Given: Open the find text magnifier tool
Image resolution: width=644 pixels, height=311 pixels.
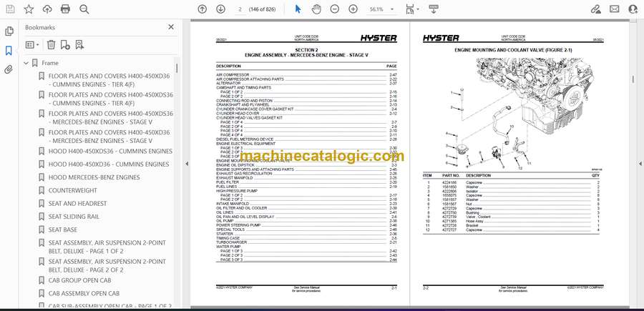Looking at the screenshot, I should 84,9.
